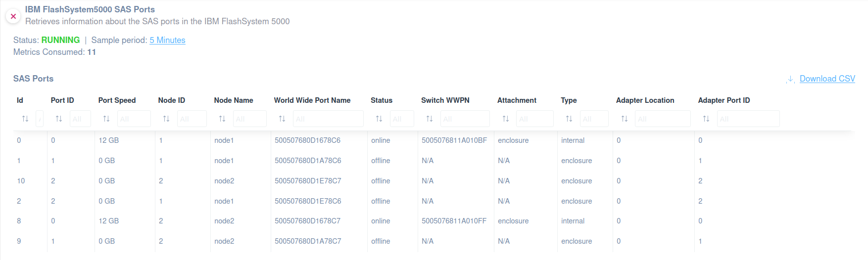Select Switch WWPN 5005076811A010BF
868x260 pixels.
tap(454, 140)
